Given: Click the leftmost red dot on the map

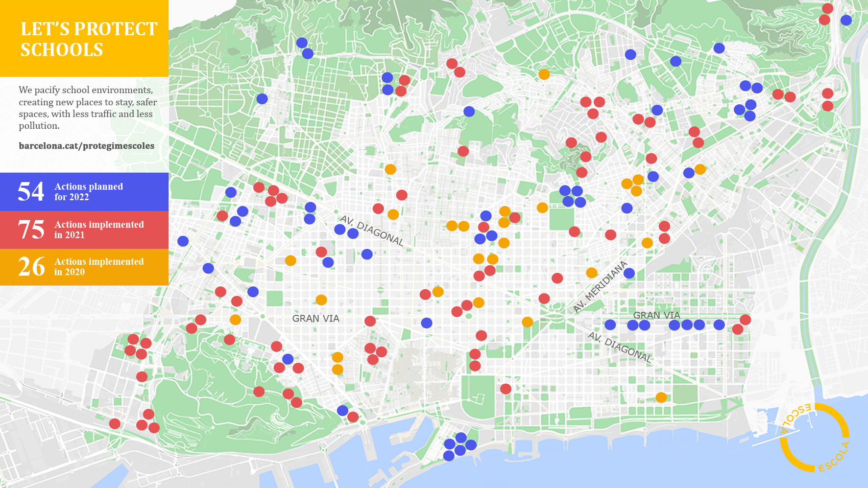Looking at the screenshot, I should click(x=115, y=423).
